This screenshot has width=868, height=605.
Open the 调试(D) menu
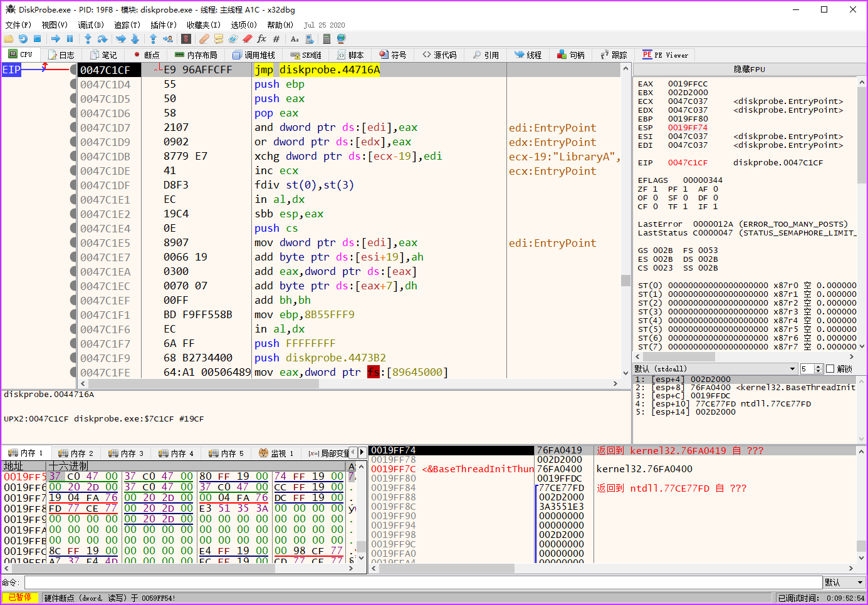pyautogui.click(x=91, y=25)
